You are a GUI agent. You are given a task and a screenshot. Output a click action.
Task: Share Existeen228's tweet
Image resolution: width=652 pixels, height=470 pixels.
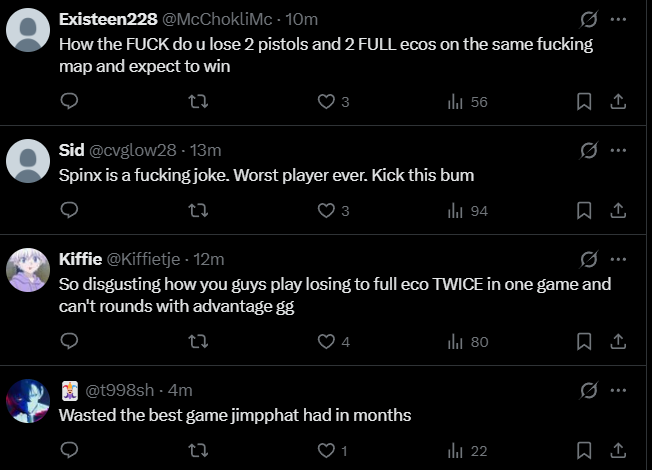(618, 101)
